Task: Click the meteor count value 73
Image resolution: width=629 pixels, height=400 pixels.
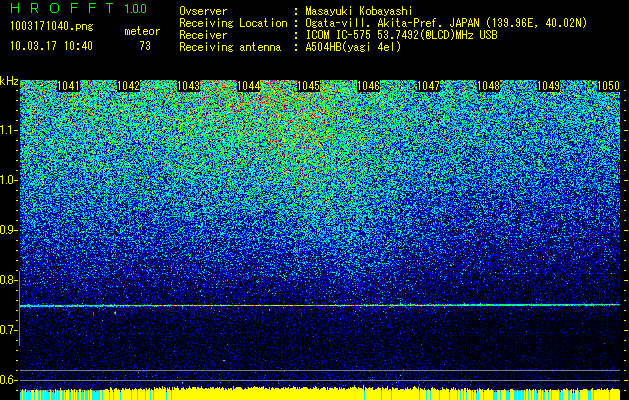Action: point(145,46)
